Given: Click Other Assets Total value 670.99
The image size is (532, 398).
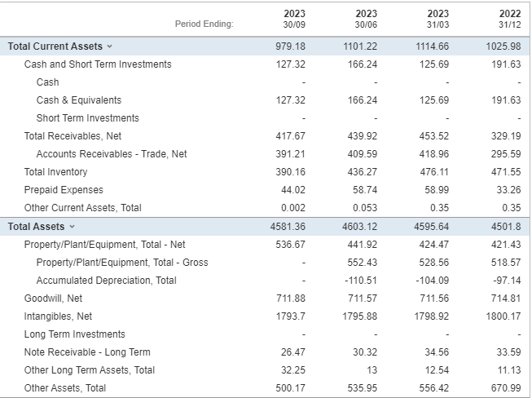Looking at the screenshot, I should tap(506, 388).
